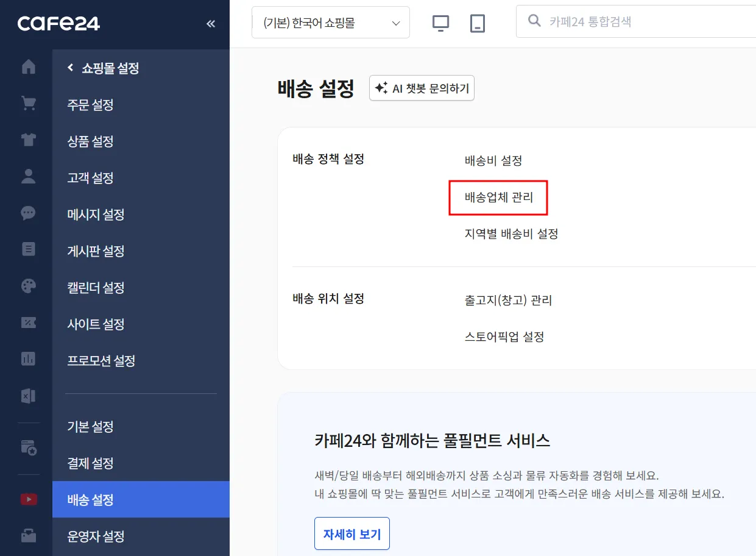Open the shopping cart orders icon
This screenshot has width=756, height=556.
tap(29, 103)
